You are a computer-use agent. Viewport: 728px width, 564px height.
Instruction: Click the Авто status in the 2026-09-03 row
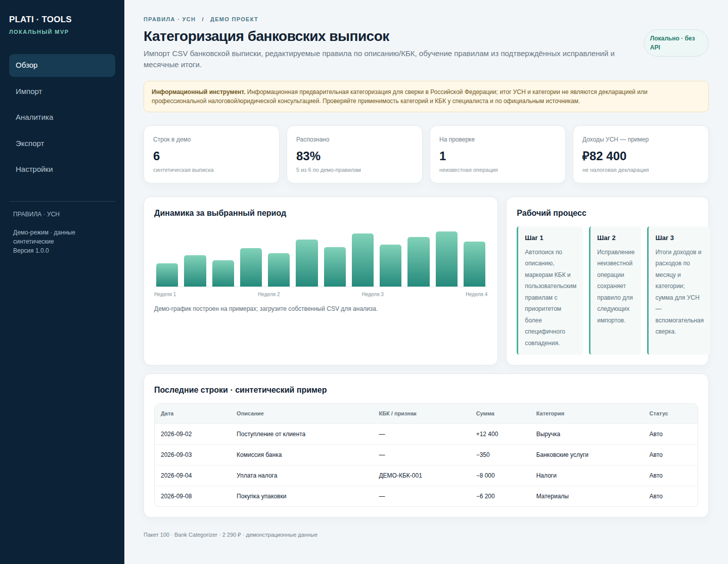656,455
